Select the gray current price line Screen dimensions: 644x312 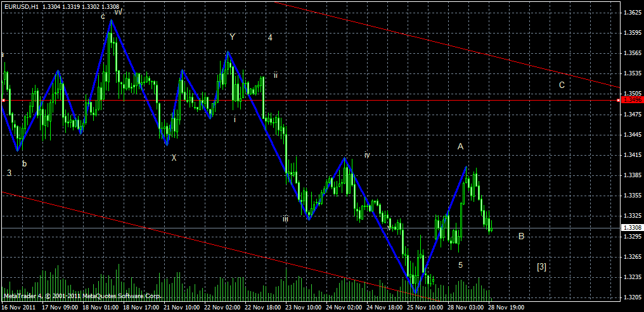point(310,228)
